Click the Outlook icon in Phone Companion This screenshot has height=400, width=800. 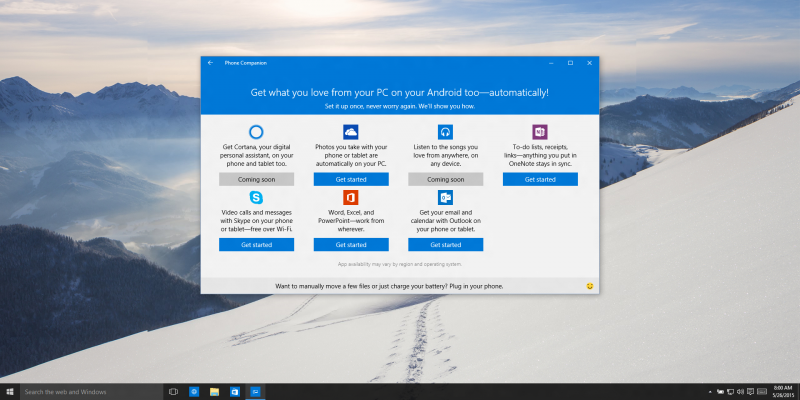pos(445,197)
